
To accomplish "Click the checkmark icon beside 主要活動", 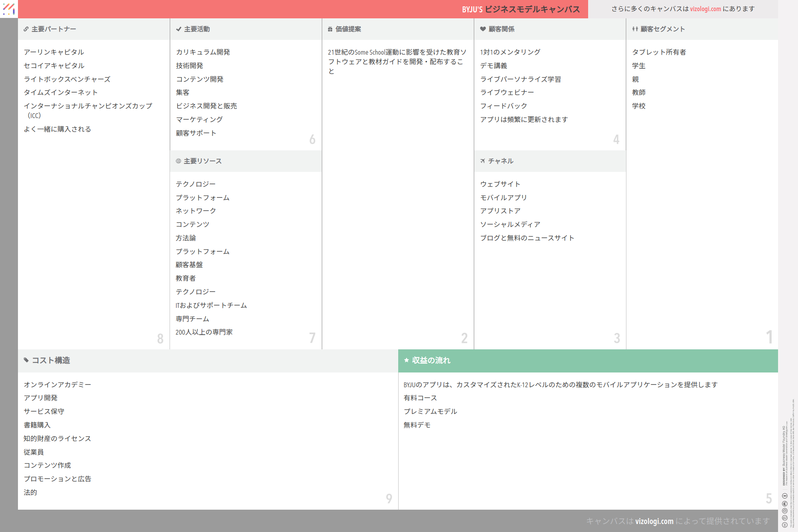I will click(178, 29).
